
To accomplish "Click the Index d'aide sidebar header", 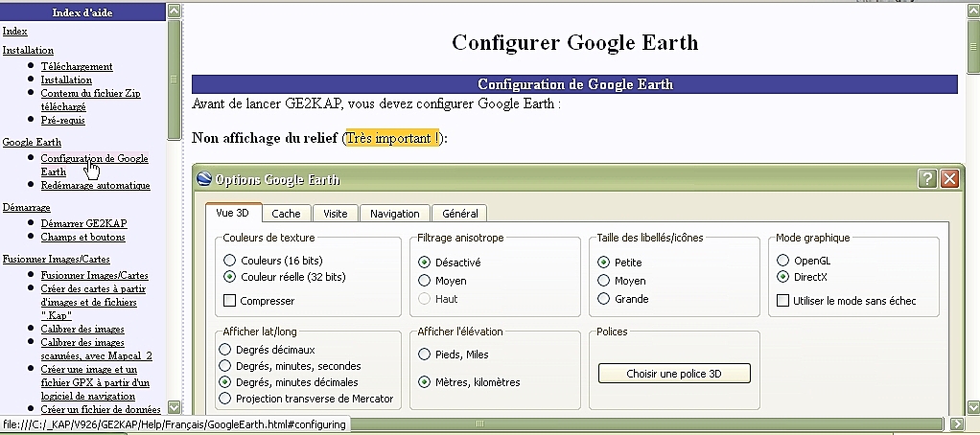I will pos(82,11).
